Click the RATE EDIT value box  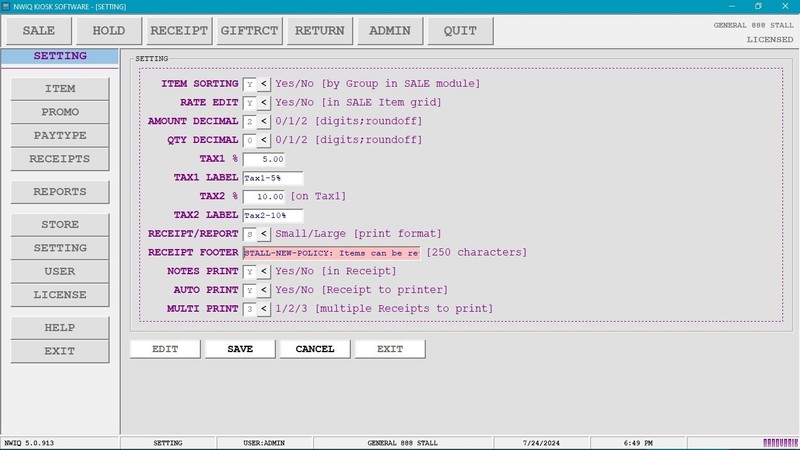click(x=249, y=103)
